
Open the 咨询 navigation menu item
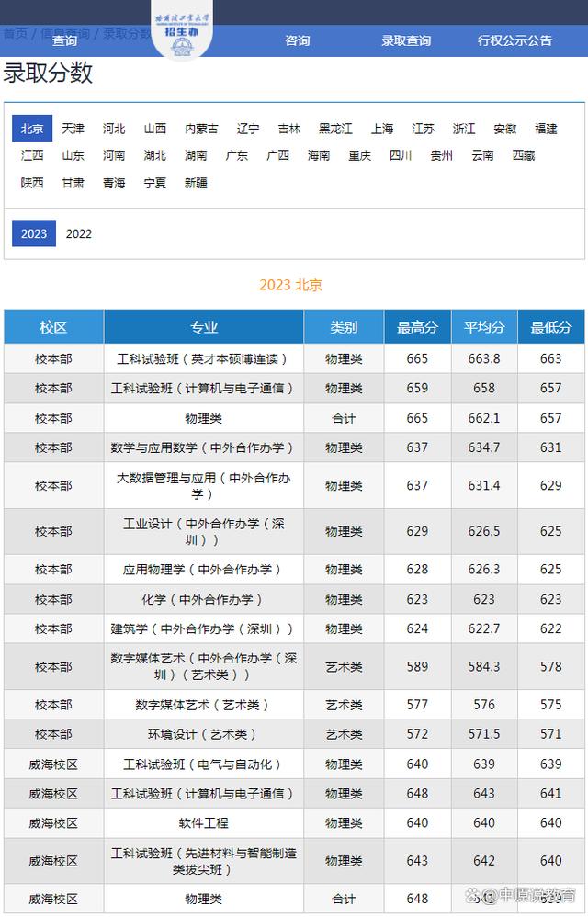pyautogui.click(x=297, y=41)
